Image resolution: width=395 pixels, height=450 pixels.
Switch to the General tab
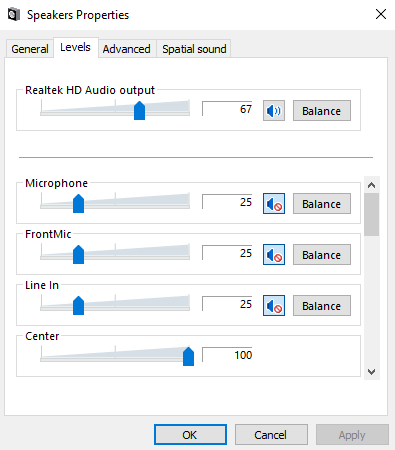(x=30, y=49)
